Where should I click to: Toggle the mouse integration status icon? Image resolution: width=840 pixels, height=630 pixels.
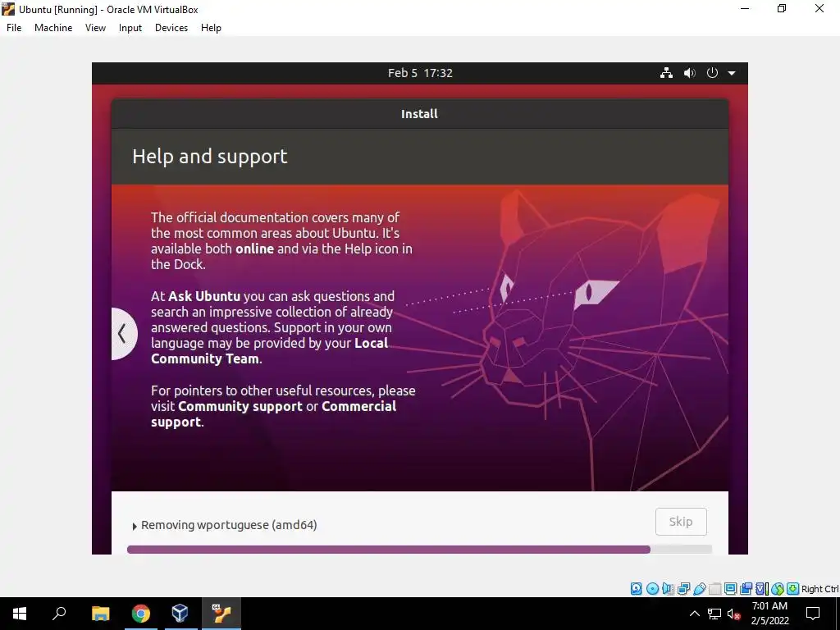click(x=778, y=589)
